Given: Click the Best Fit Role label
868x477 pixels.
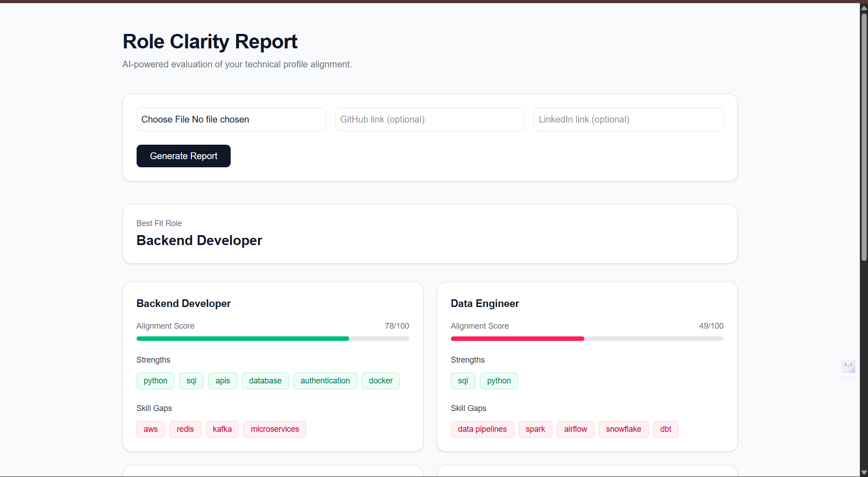Looking at the screenshot, I should 159,223.
